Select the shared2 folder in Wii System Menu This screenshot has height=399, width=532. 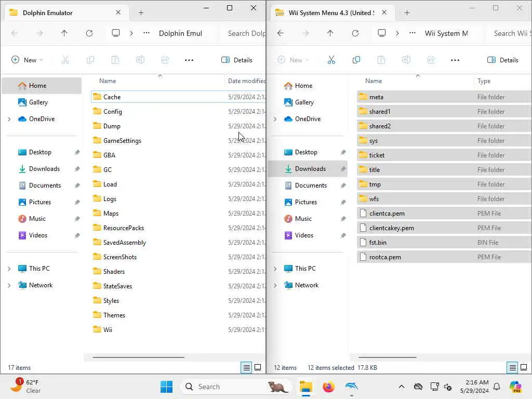pos(380,126)
